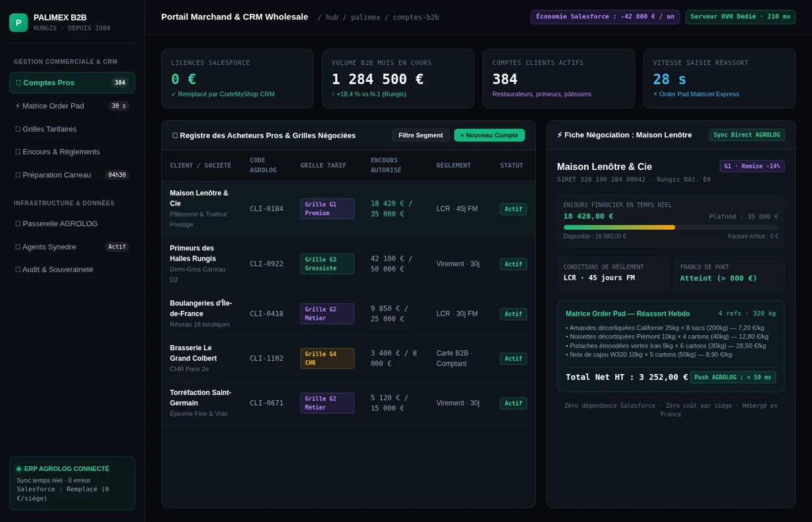Screen dimensions: 812x522
Task: Click Franco de port Atteint box
Action: [x=729, y=273]
